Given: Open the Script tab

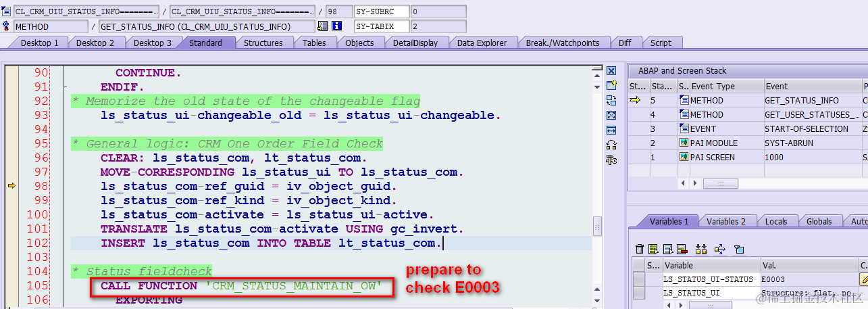Looking at the screenshot, I should (661, 43).
